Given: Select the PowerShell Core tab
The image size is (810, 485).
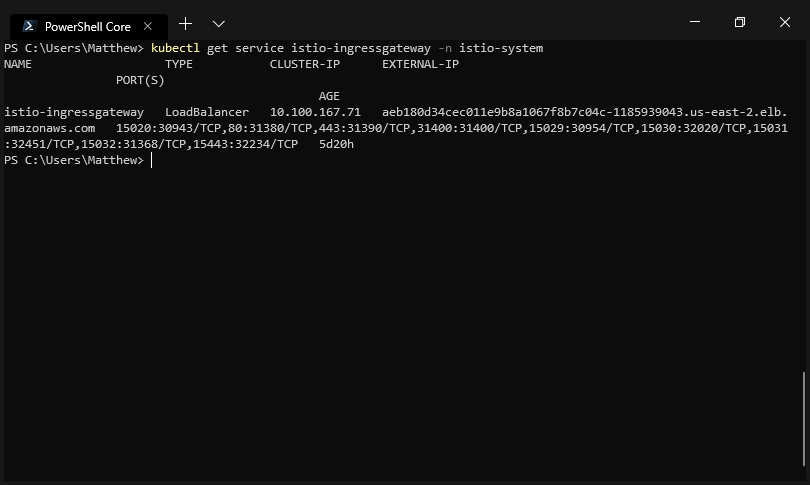Looking at the screenshot, I should tap(87, 27).
